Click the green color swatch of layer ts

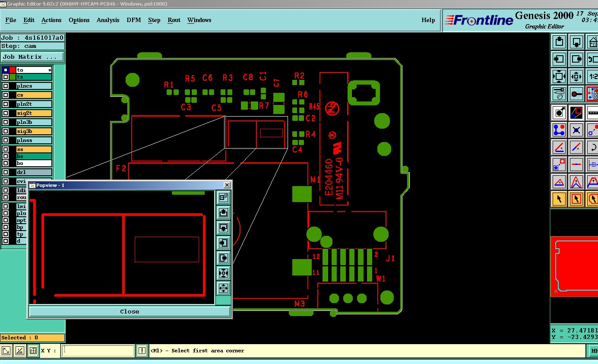[x=13, y=77]
